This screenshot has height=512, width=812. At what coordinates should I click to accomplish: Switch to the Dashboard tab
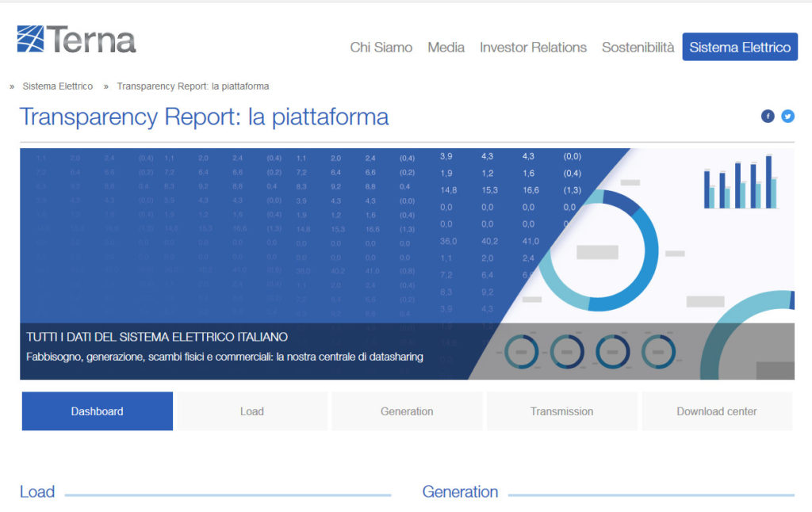pos(97,411)
